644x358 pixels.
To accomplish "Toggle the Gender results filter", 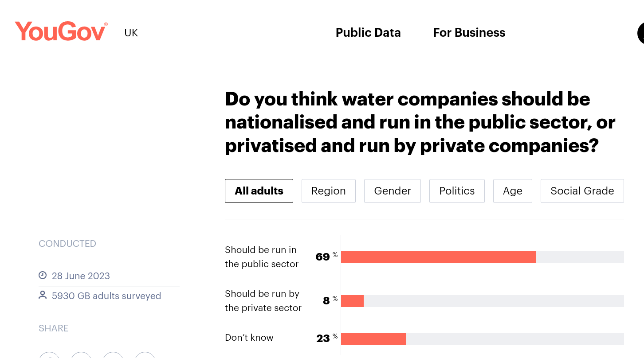I will [392, 191].
